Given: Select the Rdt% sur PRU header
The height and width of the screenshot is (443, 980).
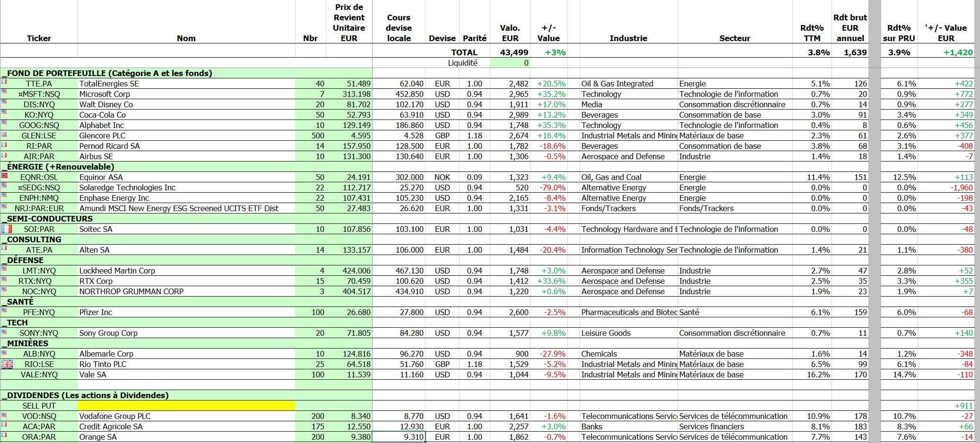Looking at the screenshot, I should [899, 33].
